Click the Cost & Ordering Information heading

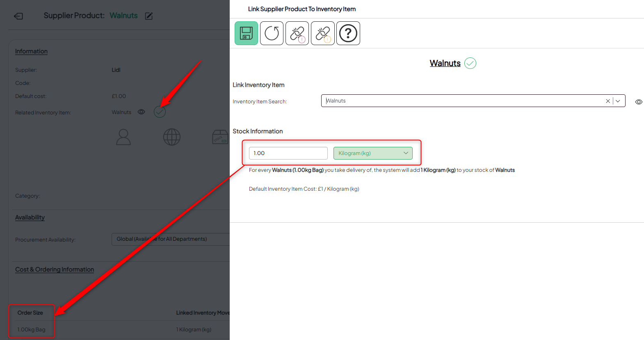(x=55, y=269)
